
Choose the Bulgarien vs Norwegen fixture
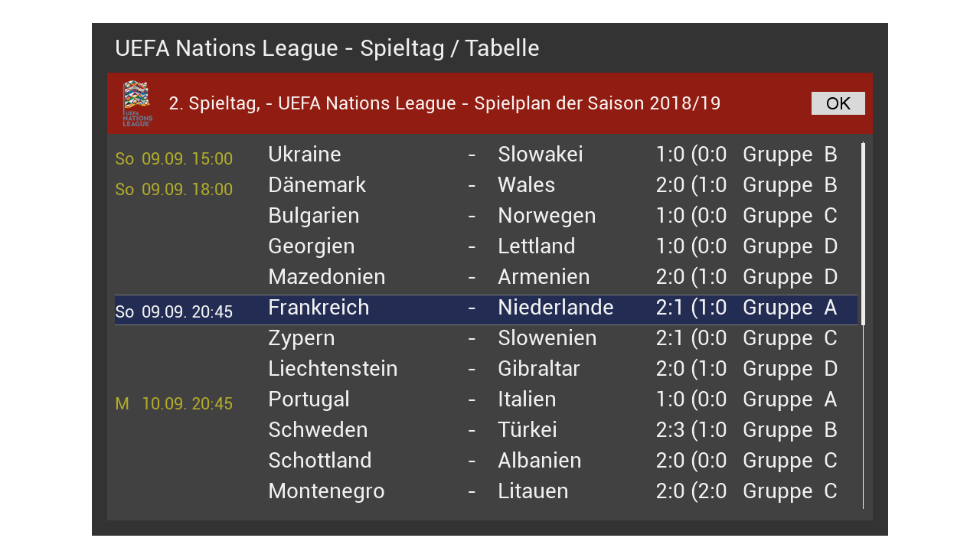pyautogui.click(x=486, y=216)
